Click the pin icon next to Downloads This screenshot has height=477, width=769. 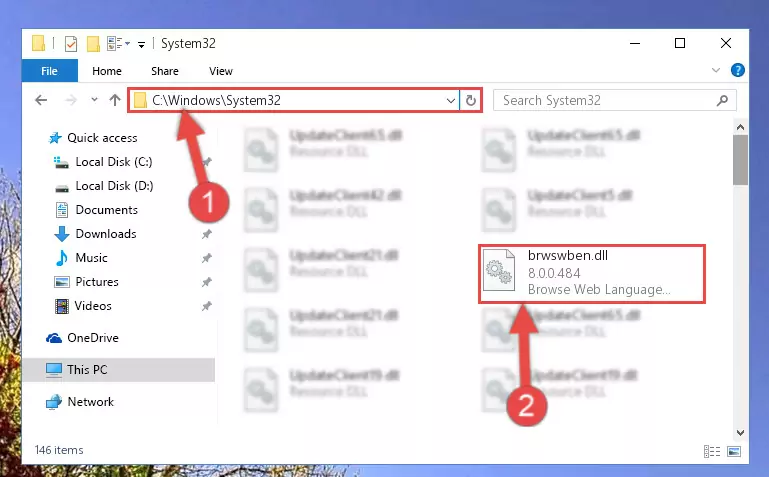[206, 234]
